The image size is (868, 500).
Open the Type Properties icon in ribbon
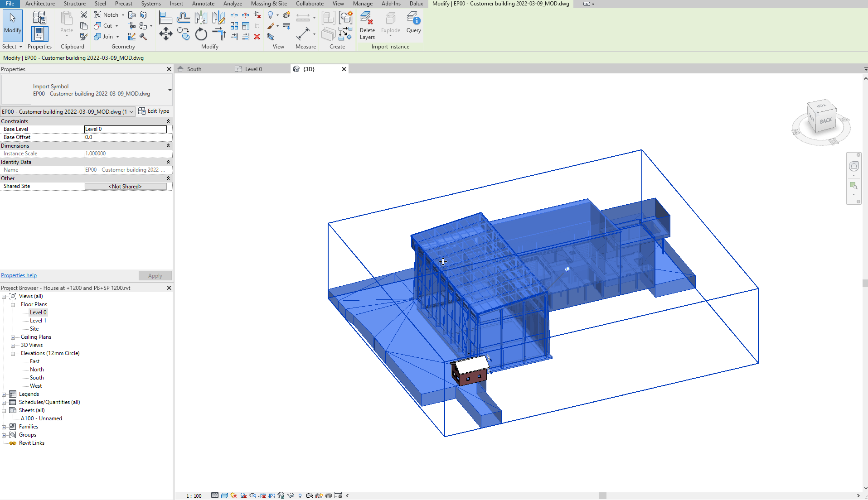click(39, 18)
